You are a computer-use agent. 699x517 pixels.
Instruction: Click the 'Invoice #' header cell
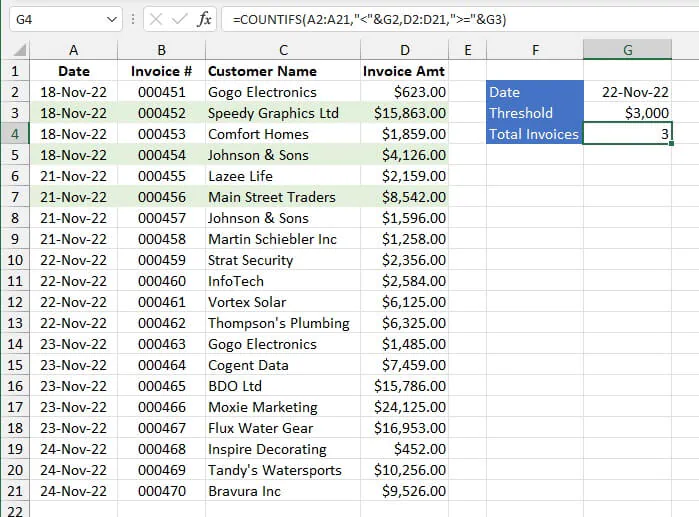(161, 71)
